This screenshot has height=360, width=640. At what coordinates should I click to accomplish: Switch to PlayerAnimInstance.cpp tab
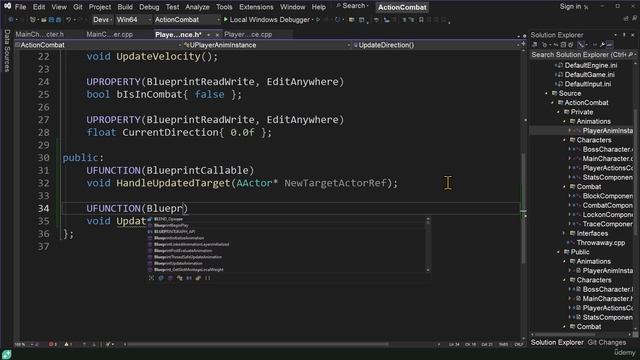click(248, 35)
